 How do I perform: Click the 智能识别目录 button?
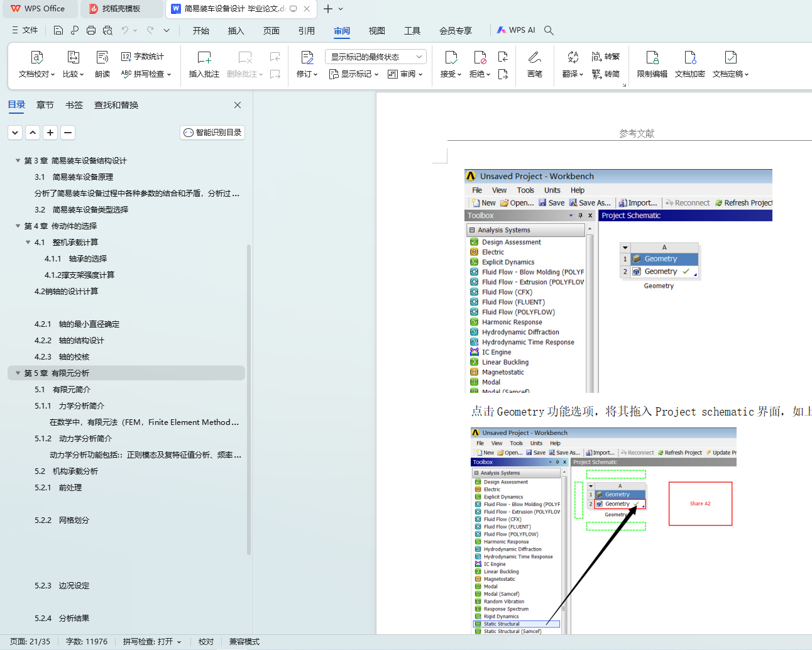212,133
